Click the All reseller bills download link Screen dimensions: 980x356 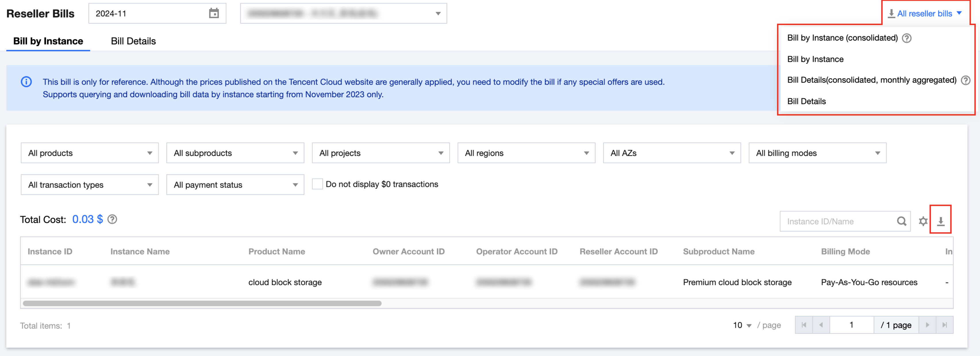pos(924,14)
